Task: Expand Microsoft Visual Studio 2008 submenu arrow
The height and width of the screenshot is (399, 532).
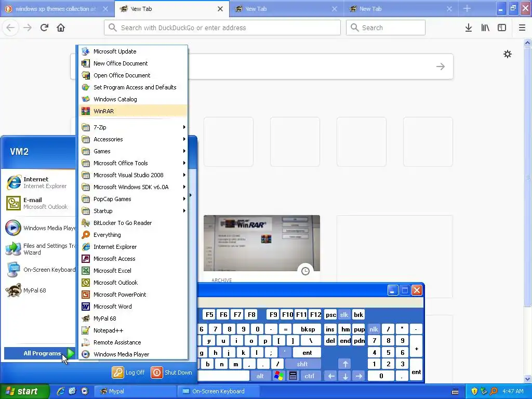Action: pyautogui.click(x=184, y=175)
